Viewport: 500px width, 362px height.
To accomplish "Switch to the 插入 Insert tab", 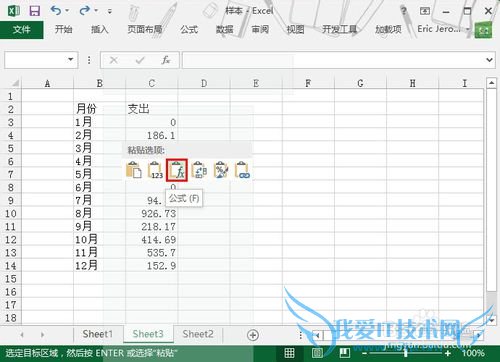I will (x=99, y=29).
